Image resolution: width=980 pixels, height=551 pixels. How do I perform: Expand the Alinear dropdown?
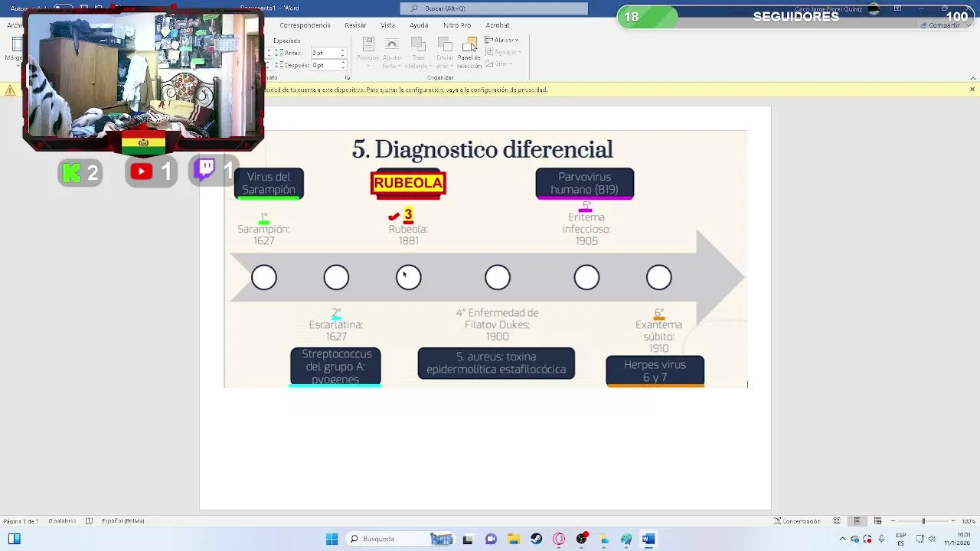point(501,40)
